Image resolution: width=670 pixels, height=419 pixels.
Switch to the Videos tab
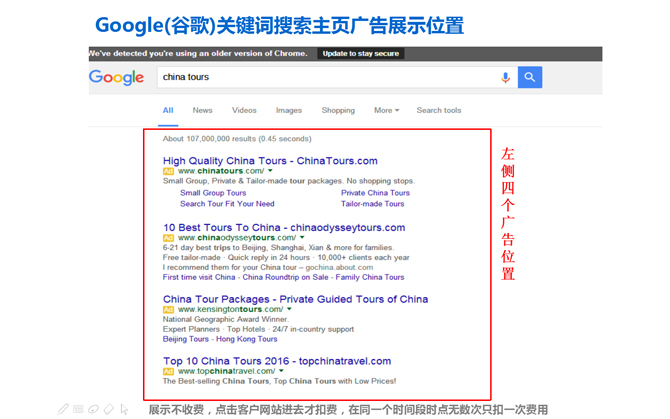tap(244, 110)
